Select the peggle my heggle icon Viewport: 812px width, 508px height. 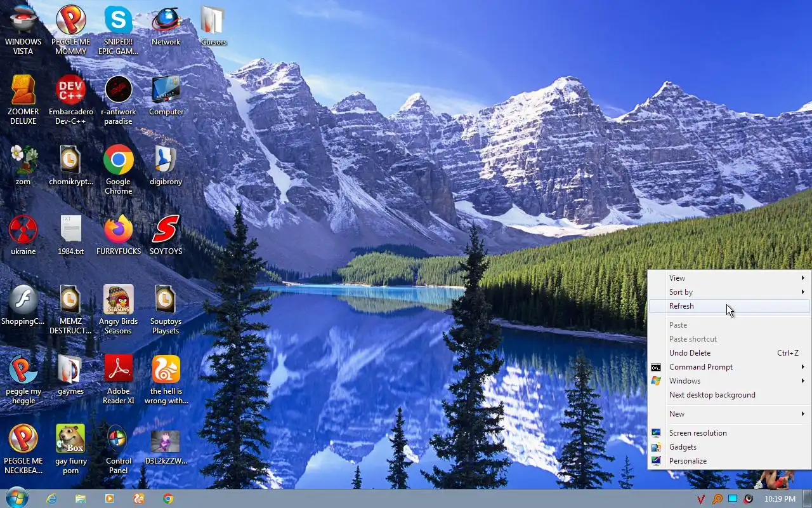tap(23, 378)
